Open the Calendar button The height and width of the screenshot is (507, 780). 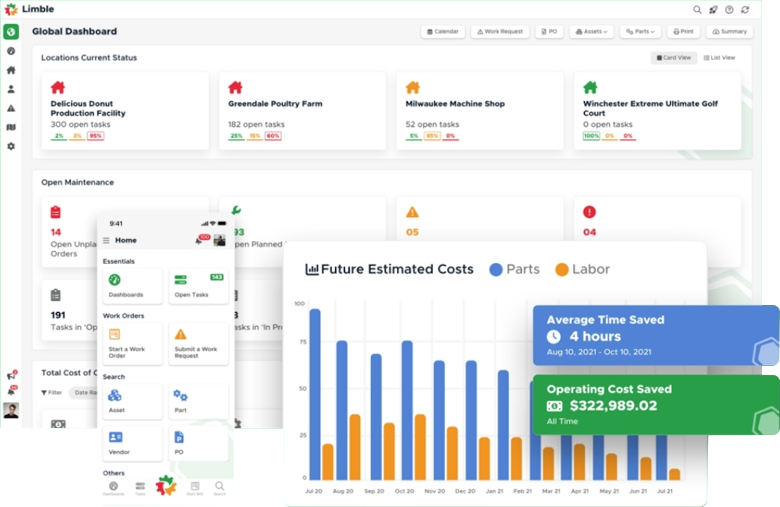coord(443,31)
